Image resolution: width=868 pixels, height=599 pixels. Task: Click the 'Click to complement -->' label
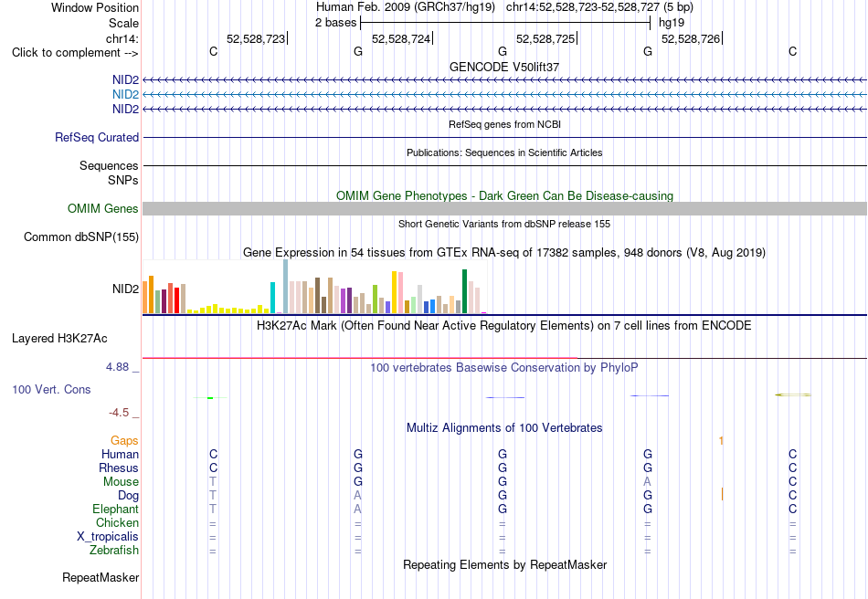(75, 53)
